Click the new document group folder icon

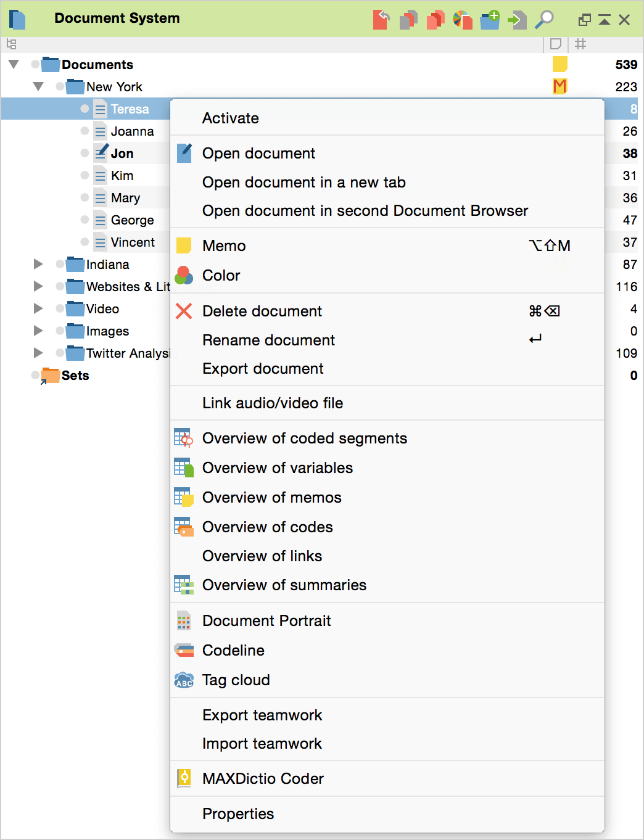pos(490,20)
